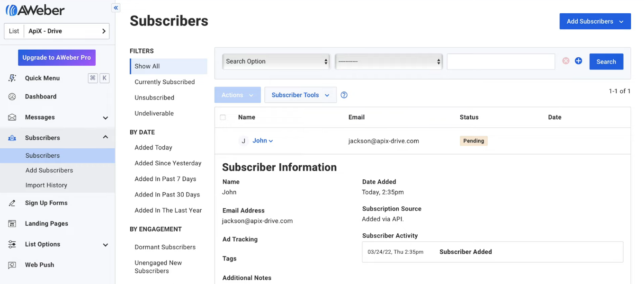Clear the search with the red X icon
The image size is (644, 284).
[x=565, y=61]
